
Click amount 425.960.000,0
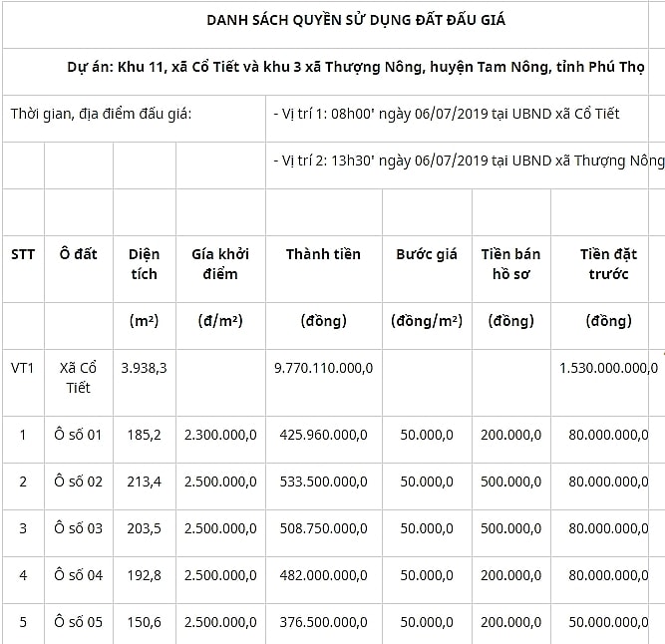(x=324, y=435)
